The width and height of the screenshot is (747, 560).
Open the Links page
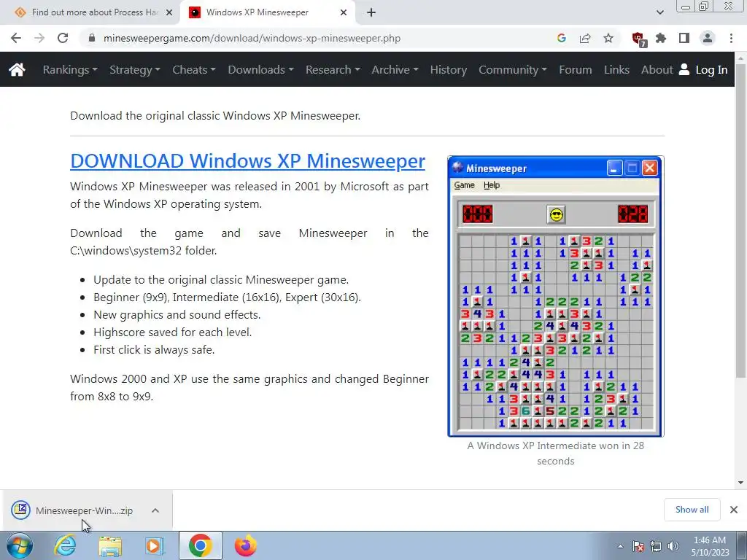coord(616,69)
